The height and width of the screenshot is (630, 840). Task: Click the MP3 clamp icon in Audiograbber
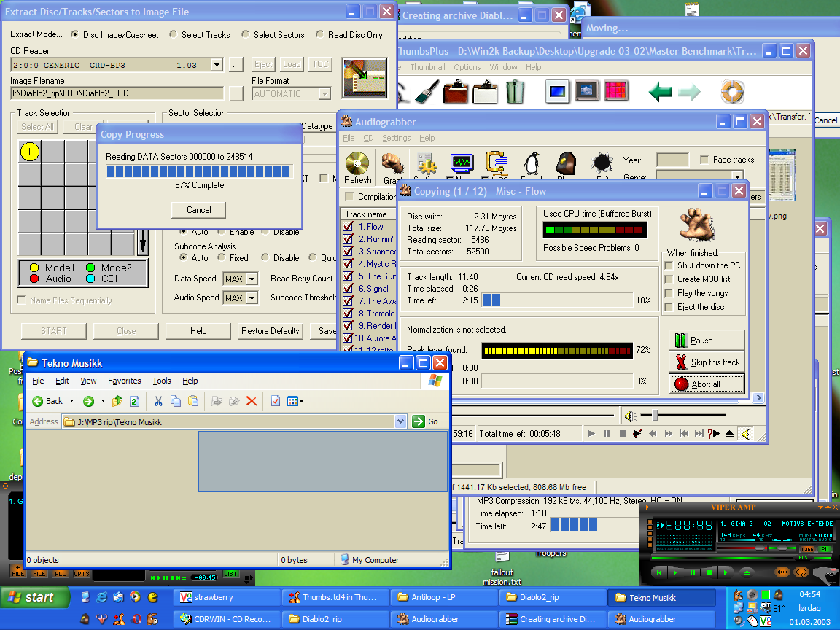(x=497, y=163)
